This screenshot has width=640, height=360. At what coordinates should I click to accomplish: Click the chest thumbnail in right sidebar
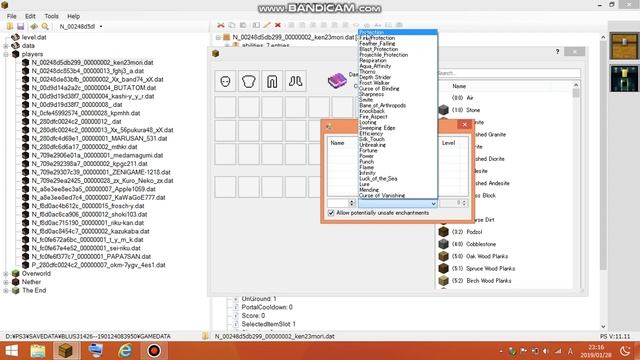point(623,47)
